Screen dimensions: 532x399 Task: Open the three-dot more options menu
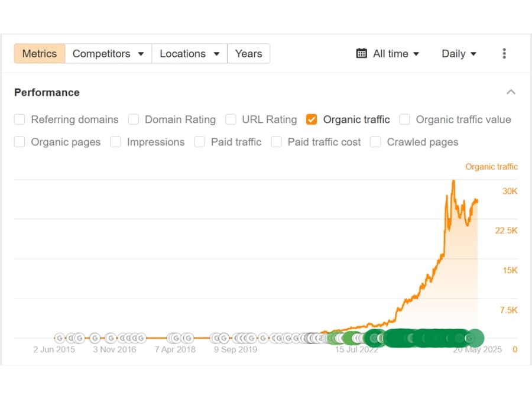click(504, 54)
